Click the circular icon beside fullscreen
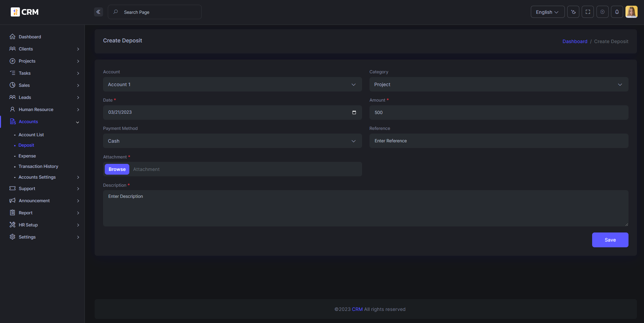The width and height of the screenshot is (644, 323). [602, 12]
